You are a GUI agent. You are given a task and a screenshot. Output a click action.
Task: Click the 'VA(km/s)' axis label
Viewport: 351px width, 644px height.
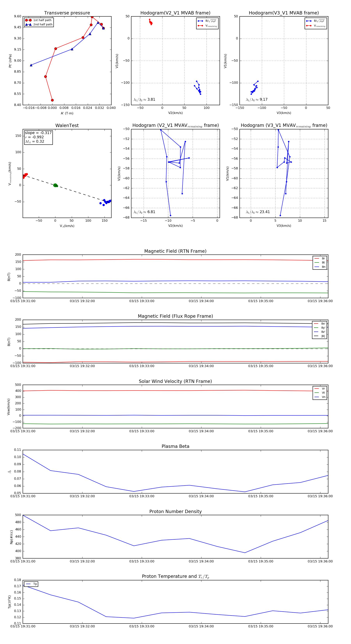(67, 226)
